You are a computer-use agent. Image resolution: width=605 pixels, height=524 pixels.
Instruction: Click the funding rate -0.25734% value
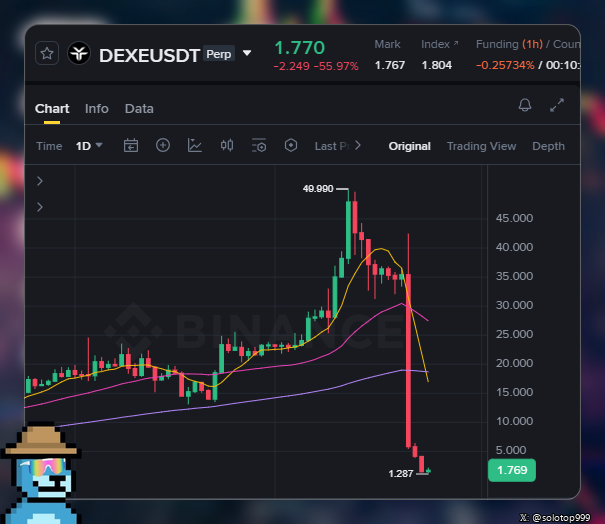coord(505,65)
